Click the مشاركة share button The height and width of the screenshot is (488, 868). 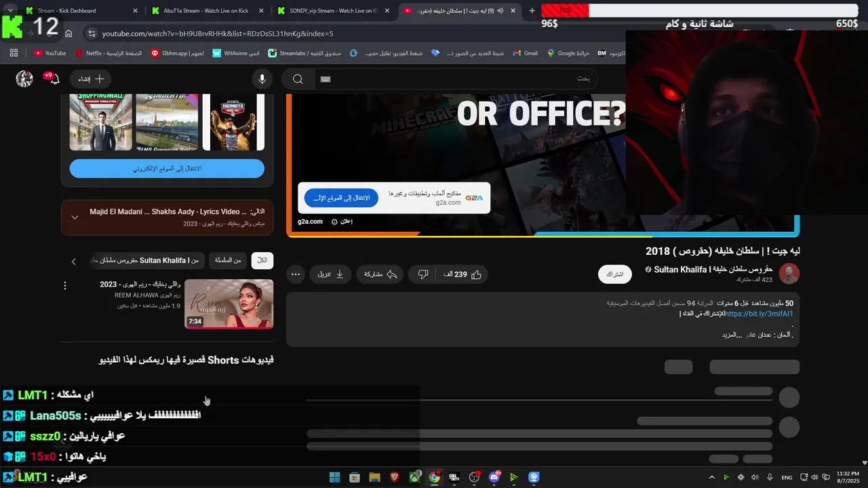click(x=380, y=274)
